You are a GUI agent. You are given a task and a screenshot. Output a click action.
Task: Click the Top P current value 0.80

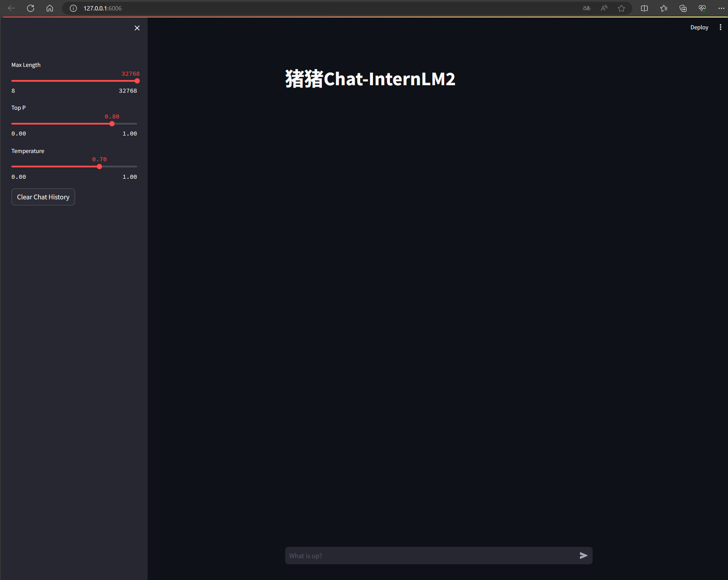click(x=112, y=117)
